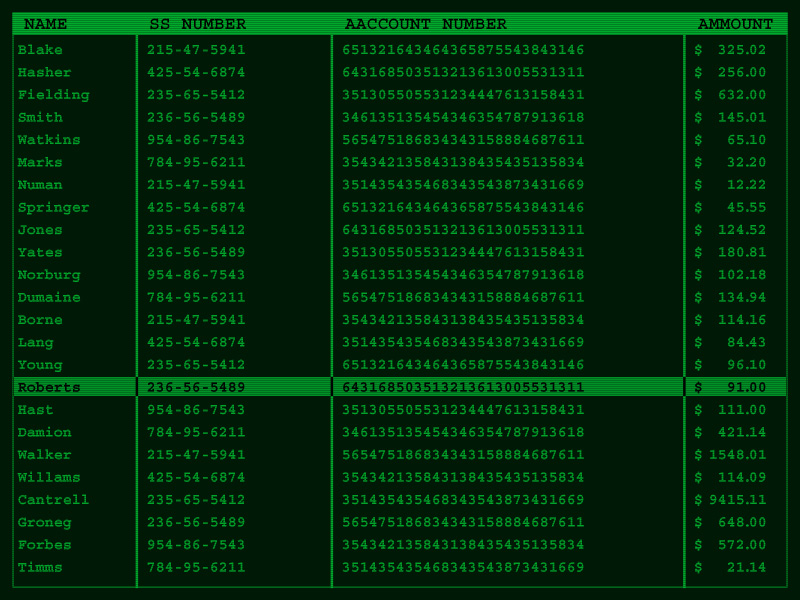This screenshot has height=600, width=800.
Task: Click the SS number in the Roberts row
Action: tap(196, 387)
